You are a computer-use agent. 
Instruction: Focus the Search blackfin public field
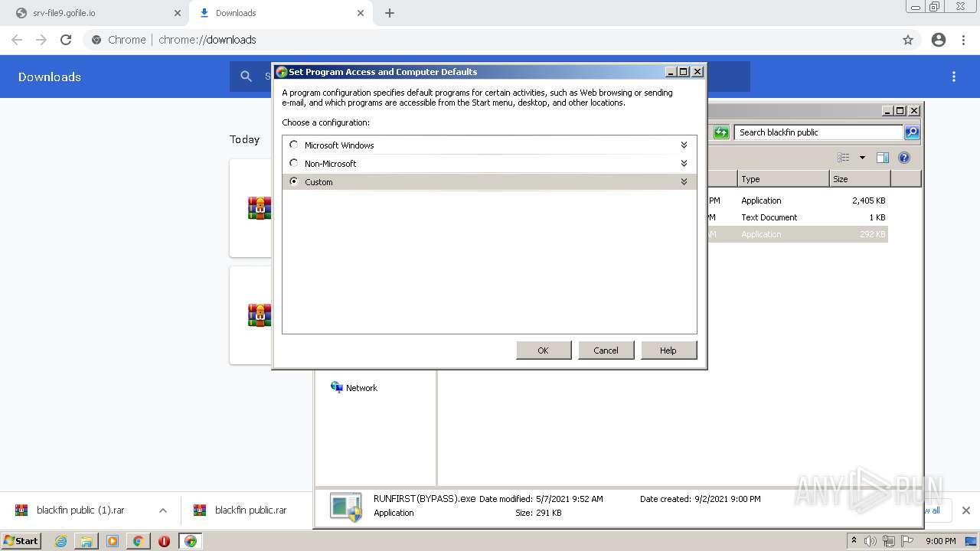[x=818, y=132]
